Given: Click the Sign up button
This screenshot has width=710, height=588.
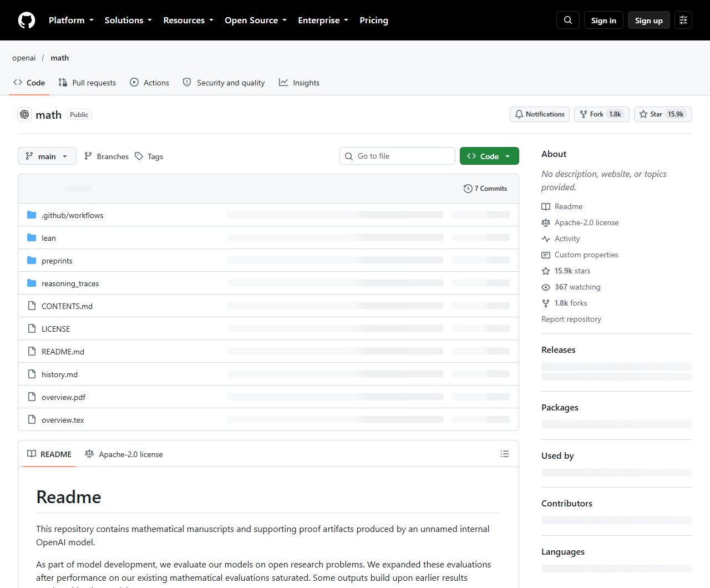Looking at the screenshot, I should click(649, 20).
